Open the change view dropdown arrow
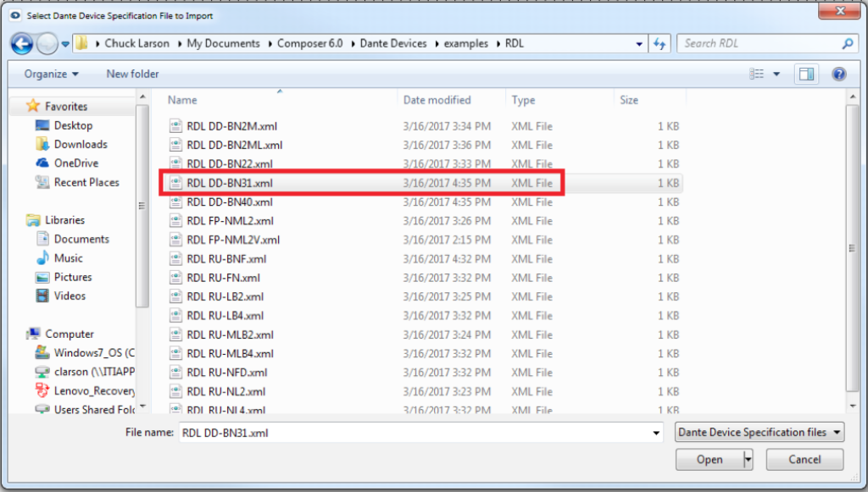This screenshot has height=492, width=868. pos(778,74)
